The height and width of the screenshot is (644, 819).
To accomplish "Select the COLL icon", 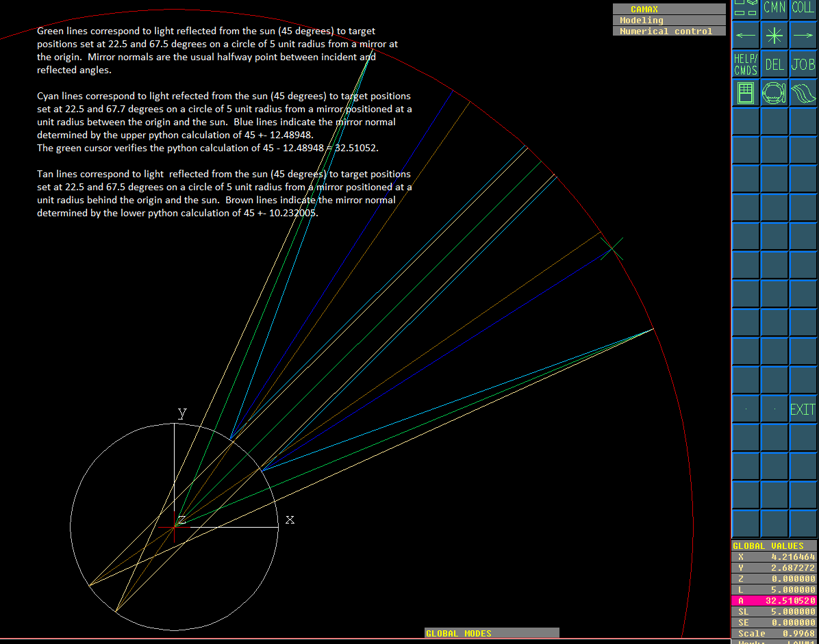I will (x=803, y=8).
